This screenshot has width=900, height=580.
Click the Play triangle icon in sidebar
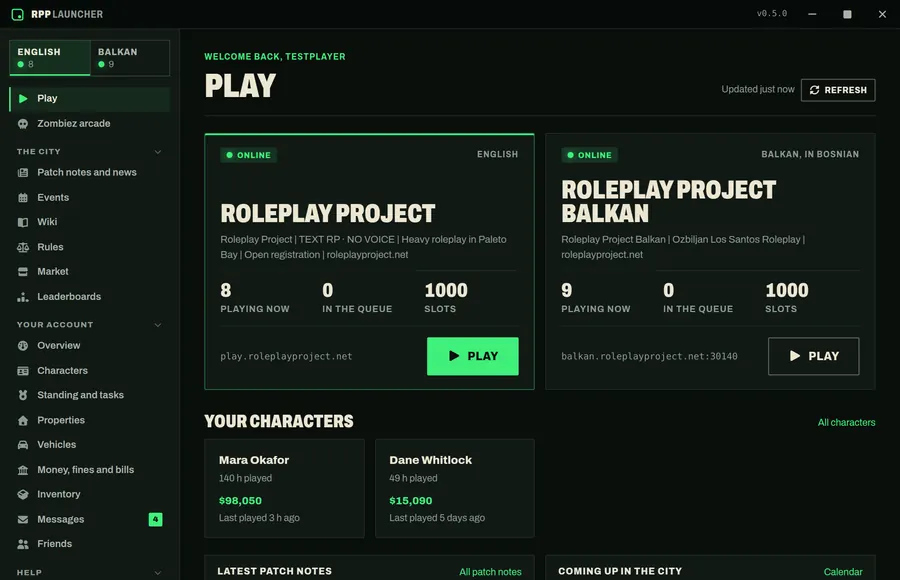click(x=23, y=99)
